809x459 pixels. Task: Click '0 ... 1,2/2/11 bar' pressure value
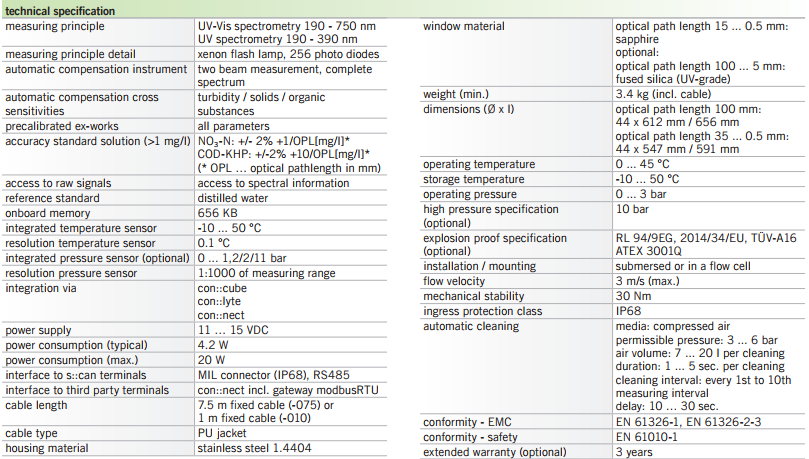[241, 258]
